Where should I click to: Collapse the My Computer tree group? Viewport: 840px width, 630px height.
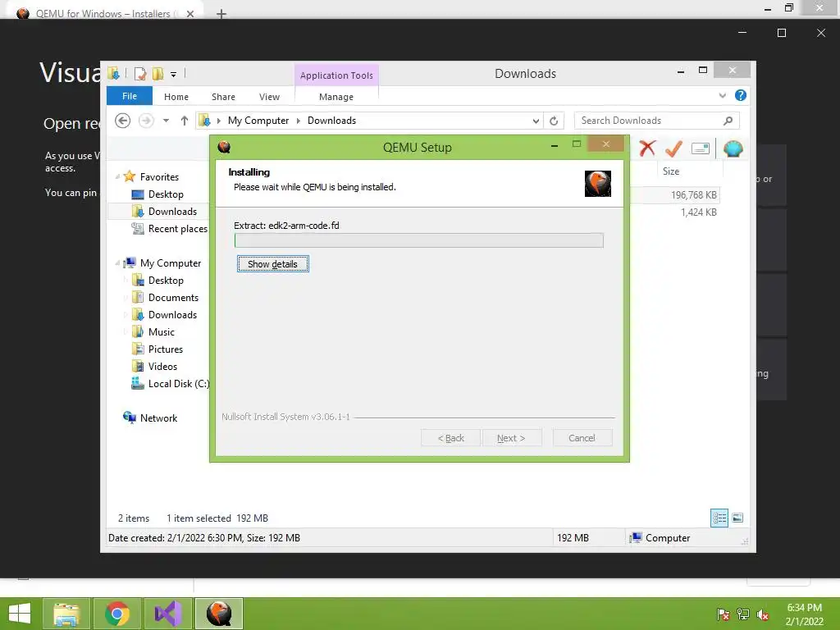[x=117, y=262]
